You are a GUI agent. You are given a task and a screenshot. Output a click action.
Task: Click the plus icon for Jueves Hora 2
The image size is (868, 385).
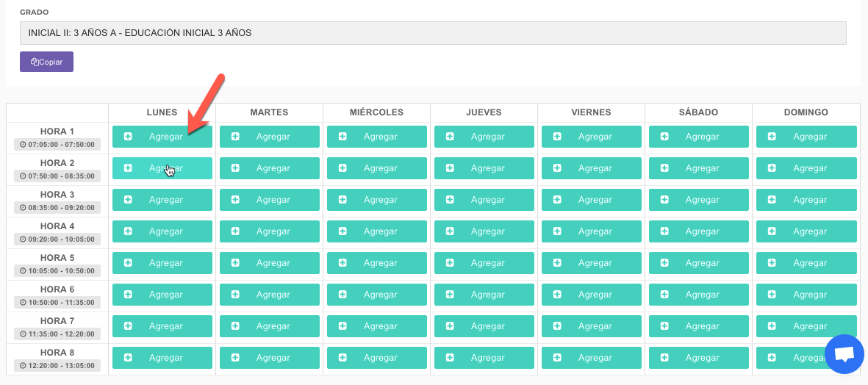click(x=450, y=168)
